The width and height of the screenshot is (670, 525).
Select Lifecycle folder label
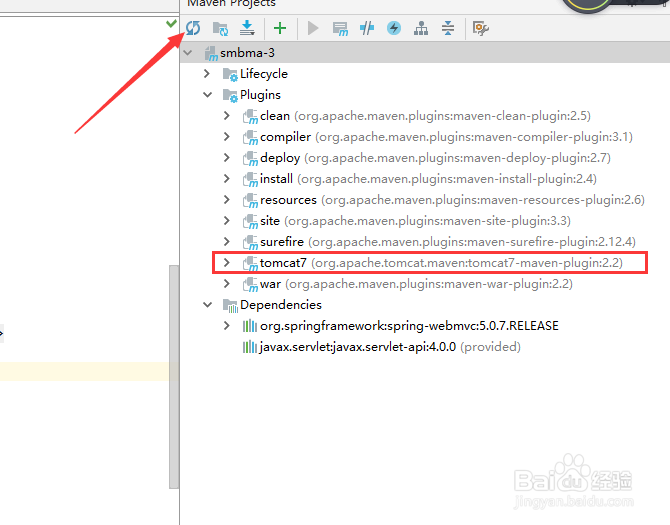point(264,73)
